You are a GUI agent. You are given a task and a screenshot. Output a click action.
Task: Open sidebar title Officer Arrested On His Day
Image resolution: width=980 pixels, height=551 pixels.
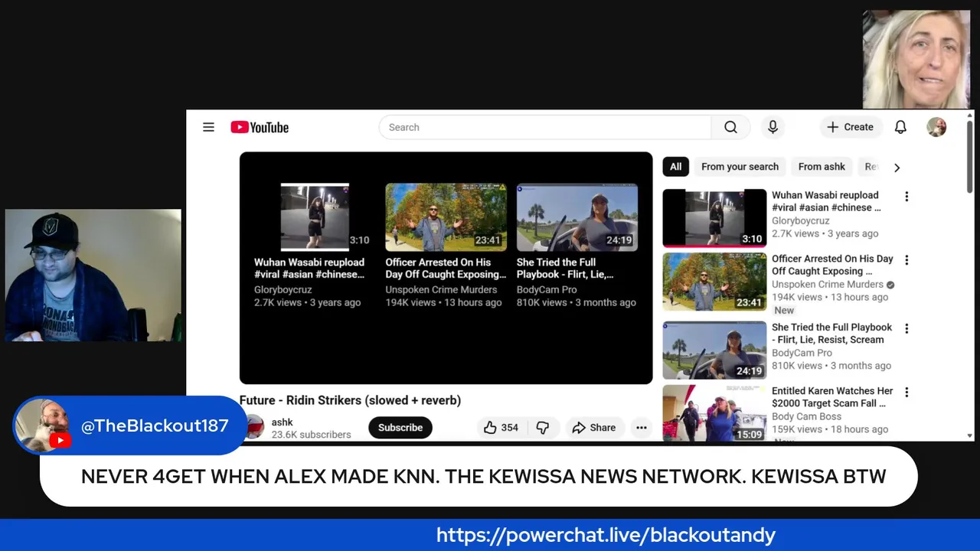[x=832, y=265]
